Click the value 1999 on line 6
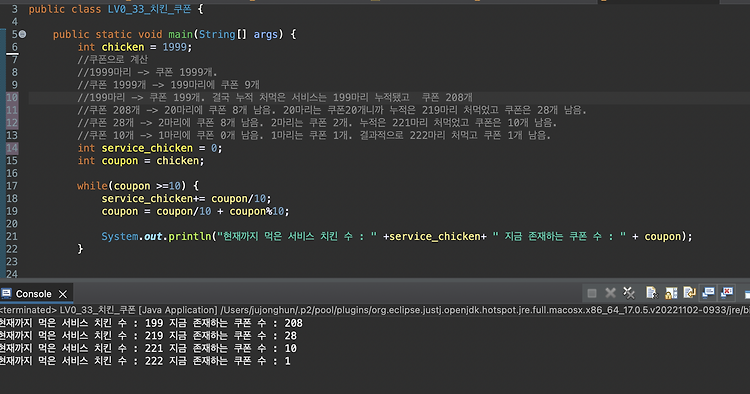 point(174,47)
